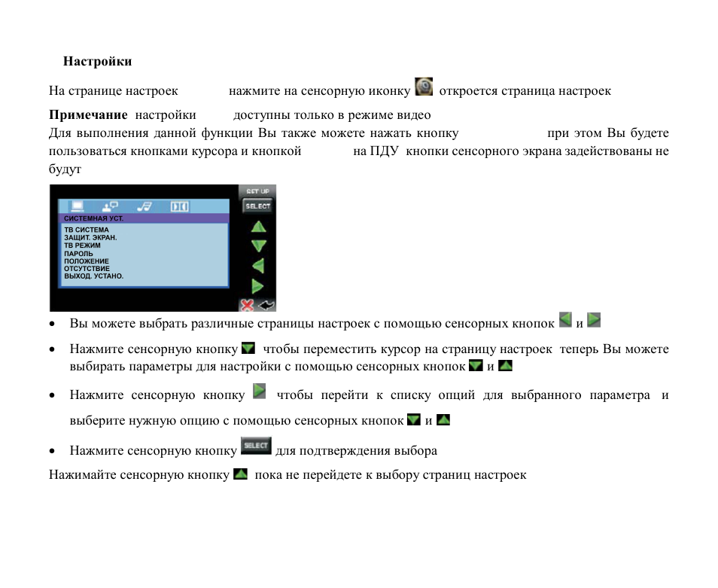Choose the 'ОТСУТСТВИЕ' menu entry
Image resolution: width=718 pixels, height=588 pixels.
(x=87, y=268)
